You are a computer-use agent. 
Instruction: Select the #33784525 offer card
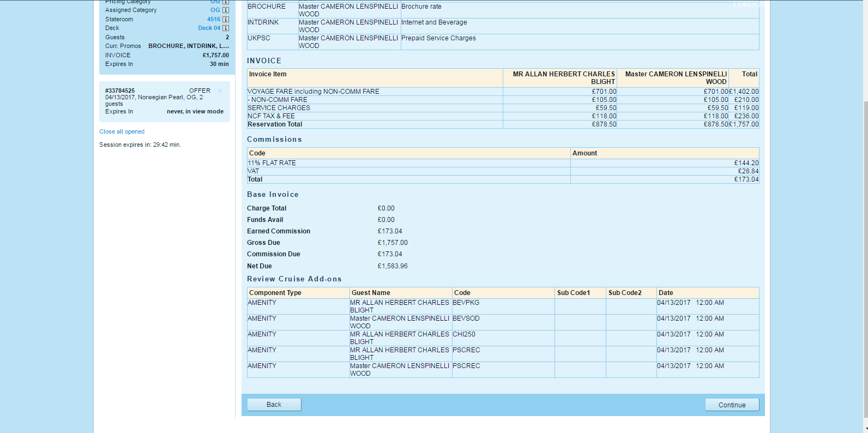[164, 101]
